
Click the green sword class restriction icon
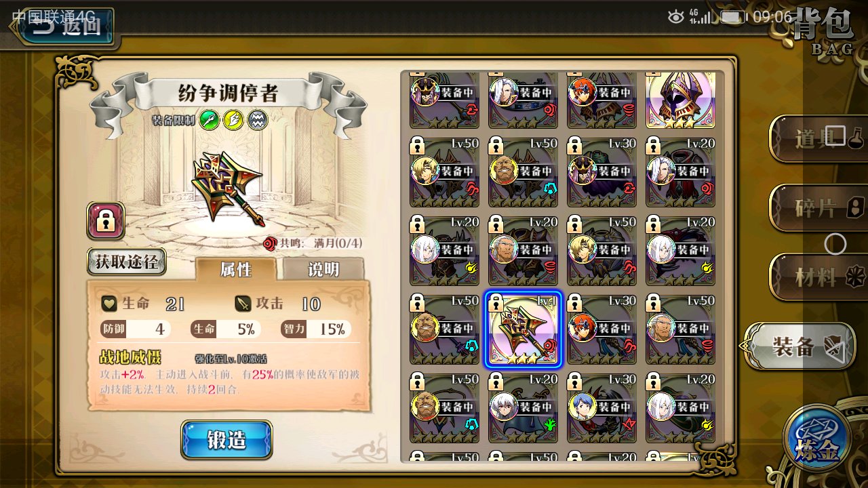click(x=210, y=121)
